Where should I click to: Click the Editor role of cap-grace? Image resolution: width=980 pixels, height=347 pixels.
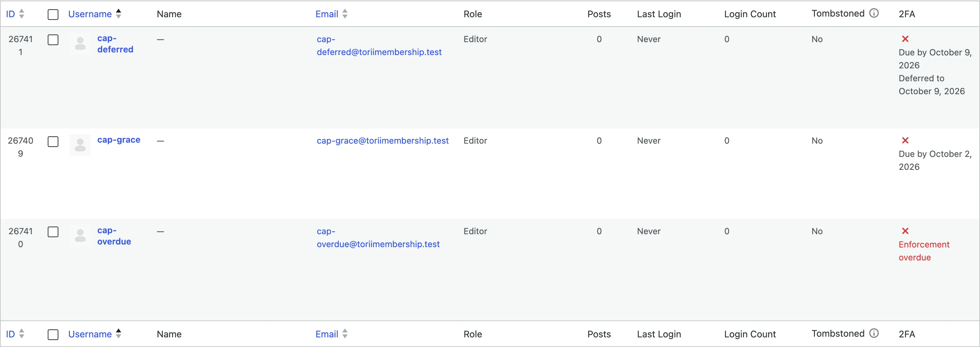(x=475, y=141)
